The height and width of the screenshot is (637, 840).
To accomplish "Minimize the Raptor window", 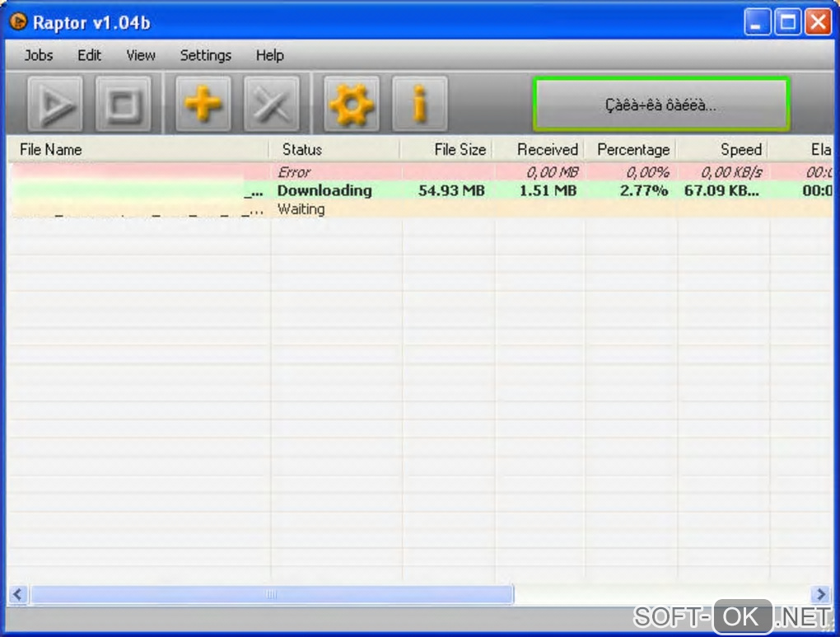I will (x=757, y=22).
